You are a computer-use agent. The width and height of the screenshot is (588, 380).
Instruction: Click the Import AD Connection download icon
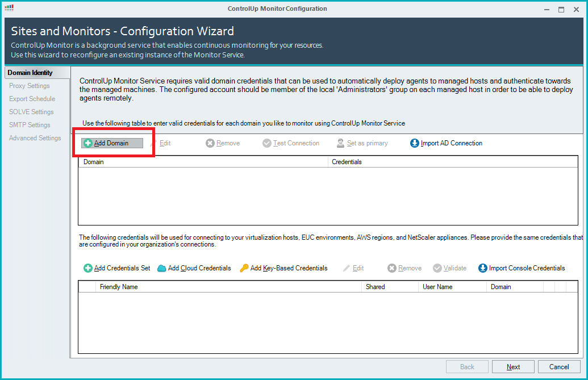click(415, 143)
